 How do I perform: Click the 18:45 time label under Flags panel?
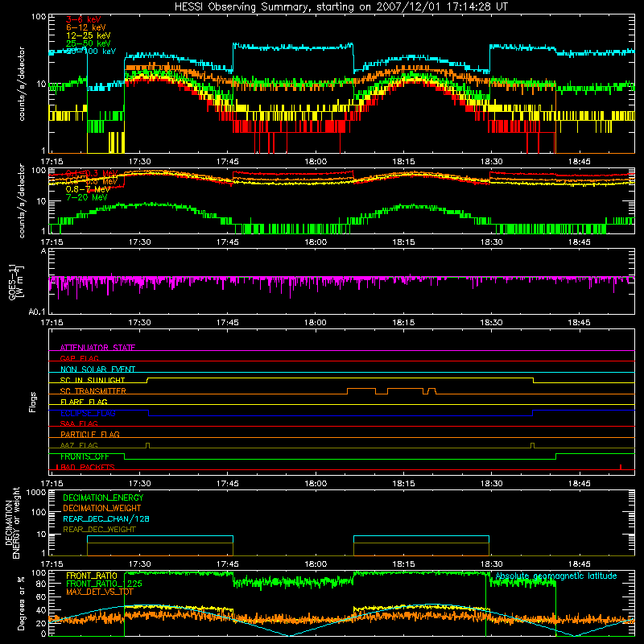coord(579,484)
